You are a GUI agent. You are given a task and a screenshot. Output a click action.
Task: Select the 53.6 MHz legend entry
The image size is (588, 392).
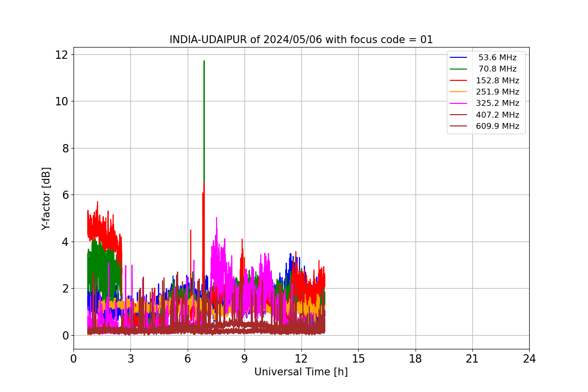coord(483,58)
